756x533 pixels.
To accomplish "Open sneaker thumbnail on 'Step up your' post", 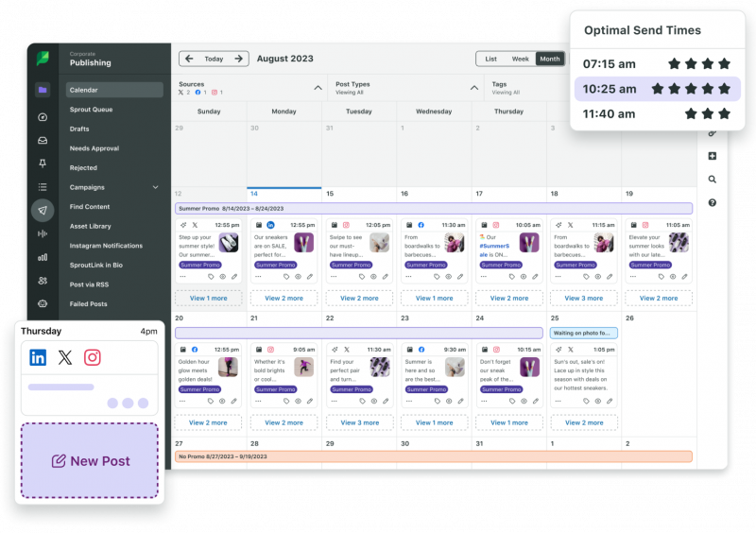I will tap(229, 243).
